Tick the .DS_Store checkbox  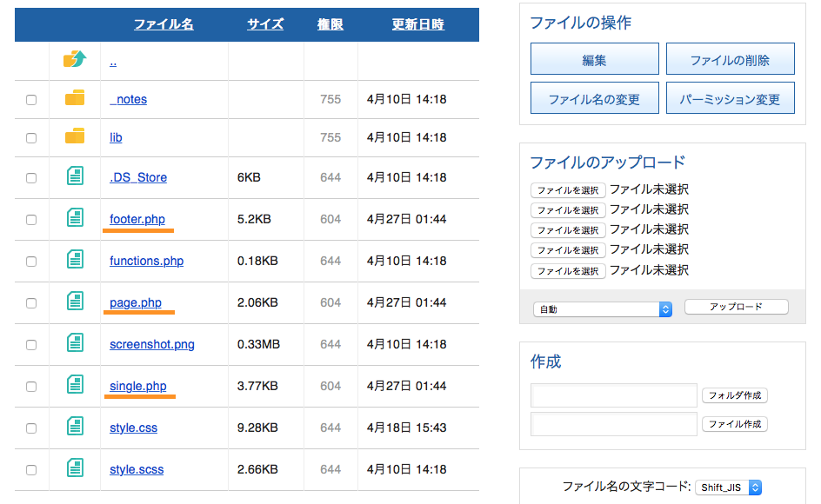tap(31, 178)
